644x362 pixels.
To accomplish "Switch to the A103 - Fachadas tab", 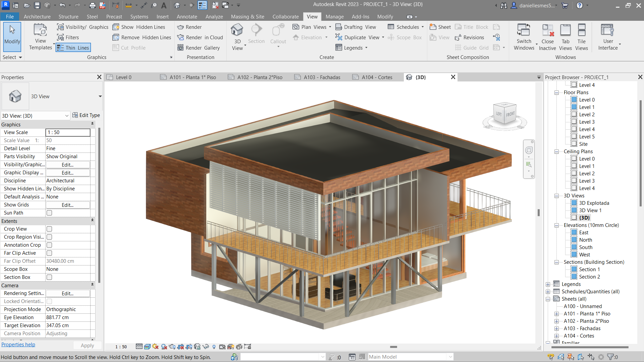I will 321,77.
